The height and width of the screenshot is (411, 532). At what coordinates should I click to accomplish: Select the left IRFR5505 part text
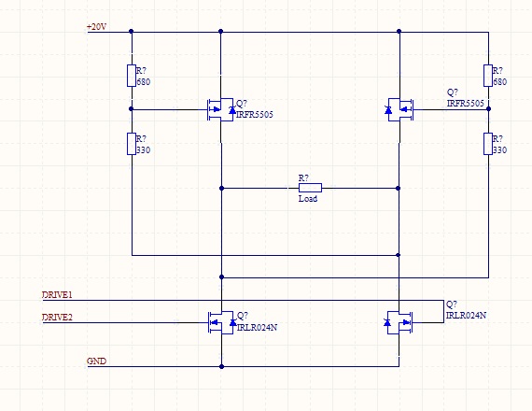tap(255, 115)
